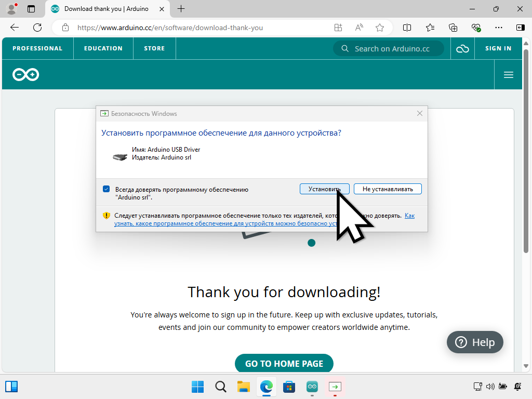
Task: Open Browser essentials heart icon
Action: [x=476, y=28]
